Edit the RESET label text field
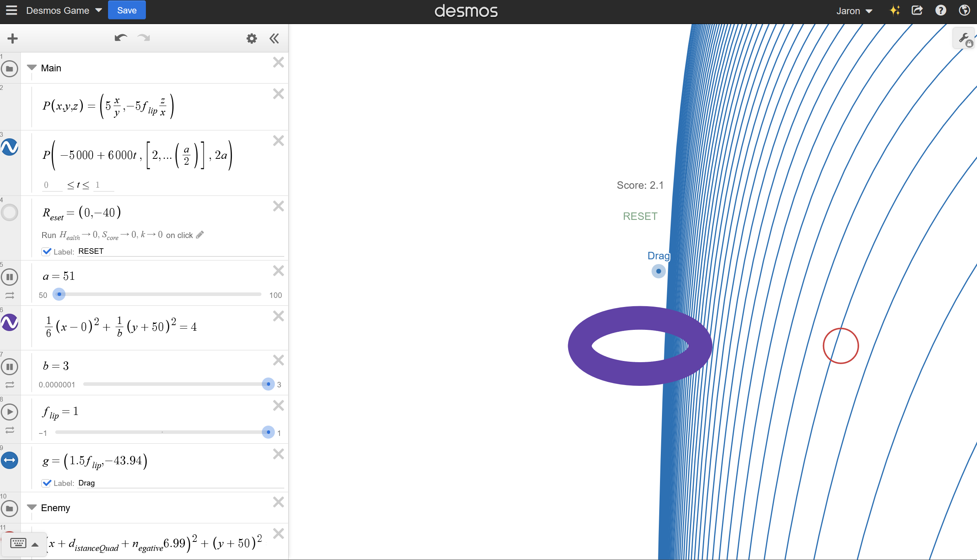Viewport: 977px width, 560px height. [x=181, y=251]
